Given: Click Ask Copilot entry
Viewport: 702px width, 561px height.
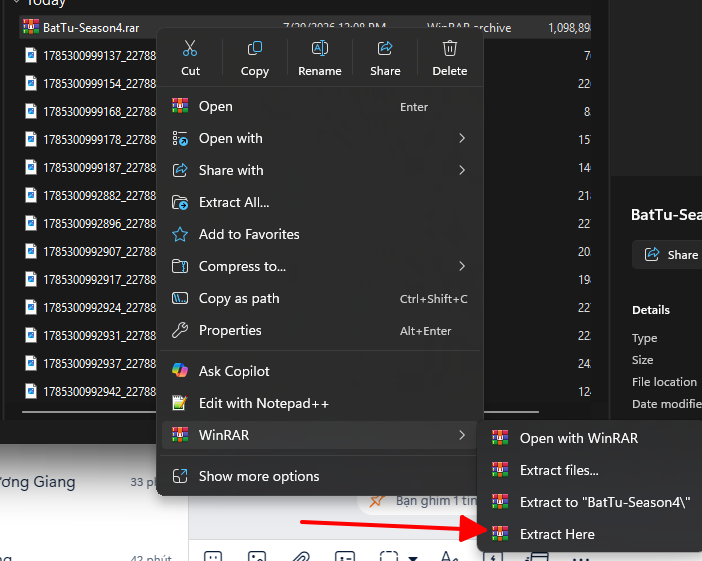Looking at the screenshot, I should tap(320, 371).
